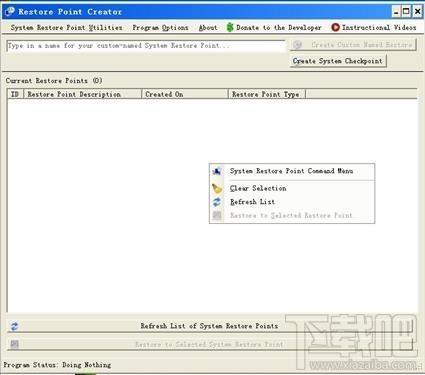Click the Current Restore Points (0) label
Image resolution: width=425 pixels, height=375 pixels.
[x=54, y=81]
